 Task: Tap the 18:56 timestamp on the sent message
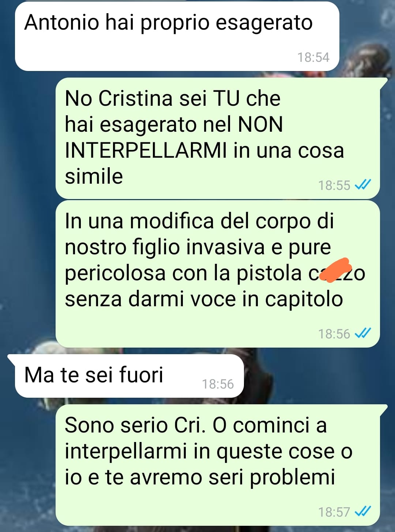coord(334,334)
